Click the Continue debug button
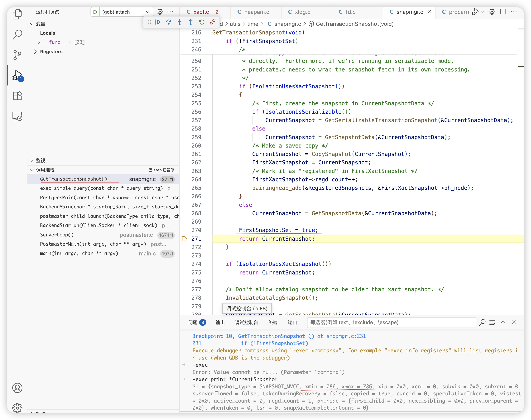 click(x=158, y=22)
